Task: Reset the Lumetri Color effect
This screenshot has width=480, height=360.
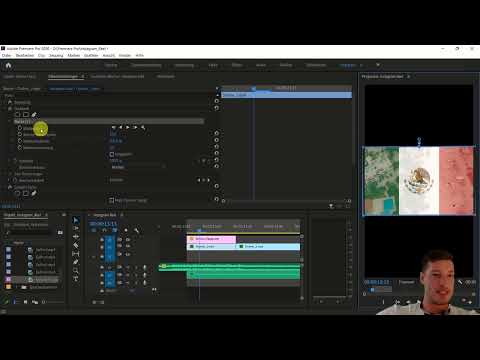Action: (217, 186)
